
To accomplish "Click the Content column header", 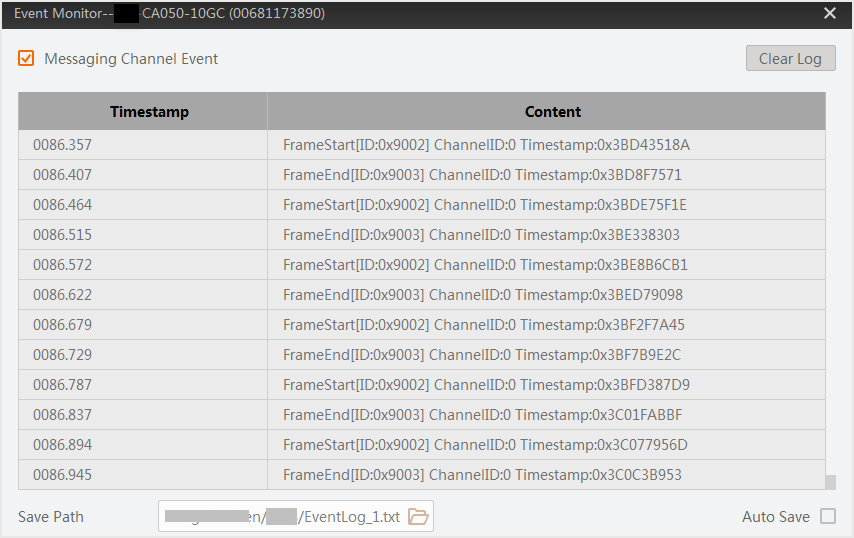I will 552,112.
